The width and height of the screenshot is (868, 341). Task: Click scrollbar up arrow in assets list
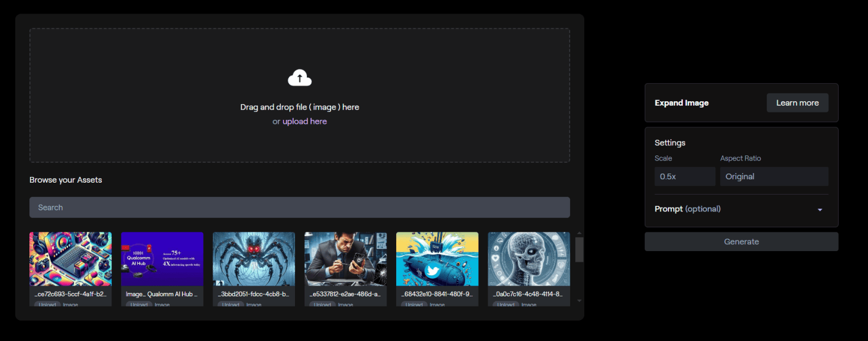pyautogui.click(x=579, y=233)
